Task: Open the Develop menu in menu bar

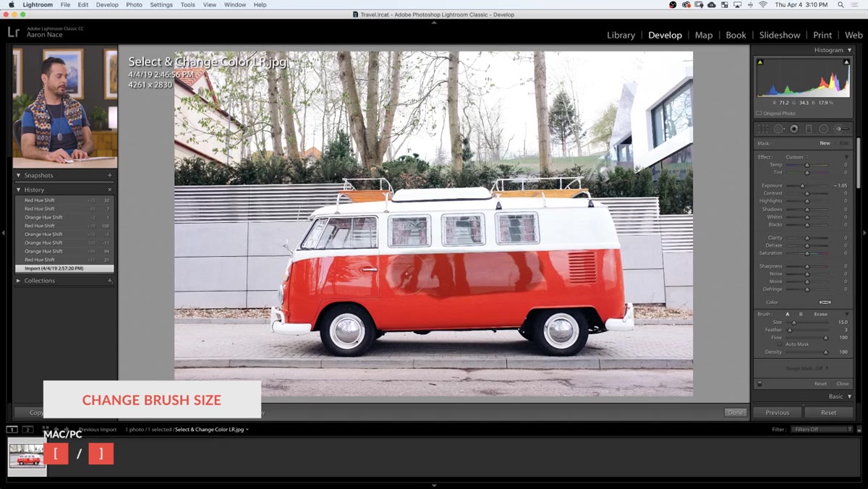Action: tap(107, 4)
